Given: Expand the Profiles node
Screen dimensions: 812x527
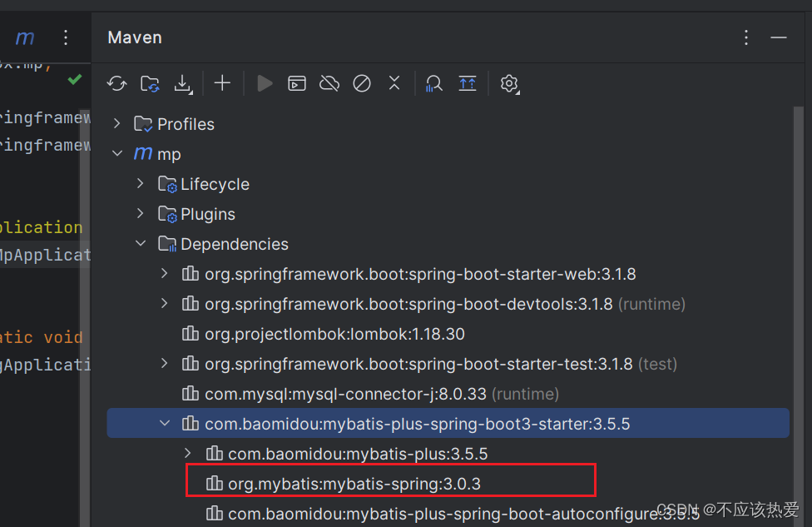Looking at the screenshot, I should click(x=116, y=123).
